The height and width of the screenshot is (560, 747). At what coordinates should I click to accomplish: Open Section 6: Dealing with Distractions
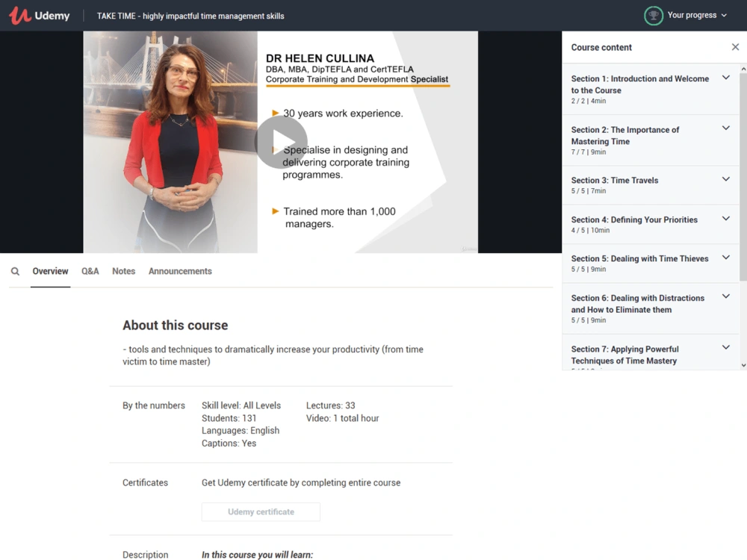pyautogui.click(x=651, y=308)
